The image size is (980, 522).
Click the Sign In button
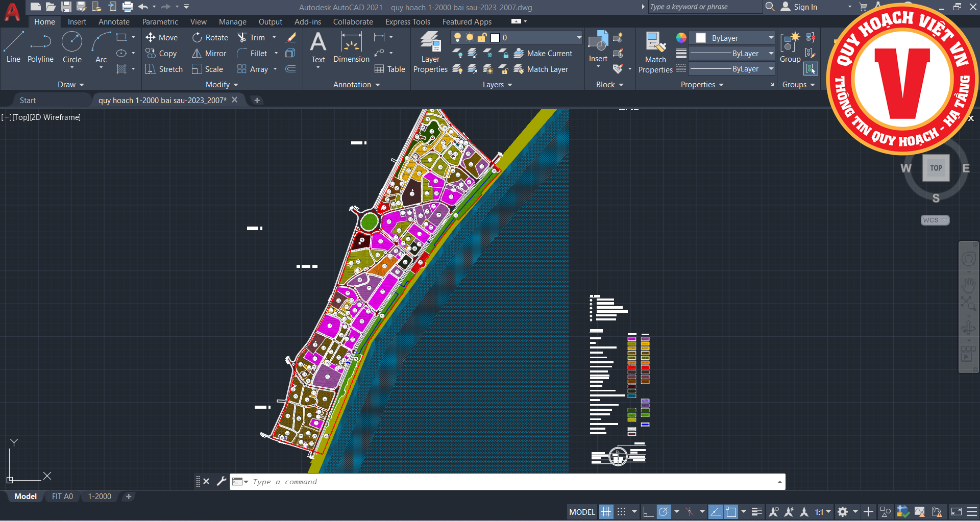(799, 7)
